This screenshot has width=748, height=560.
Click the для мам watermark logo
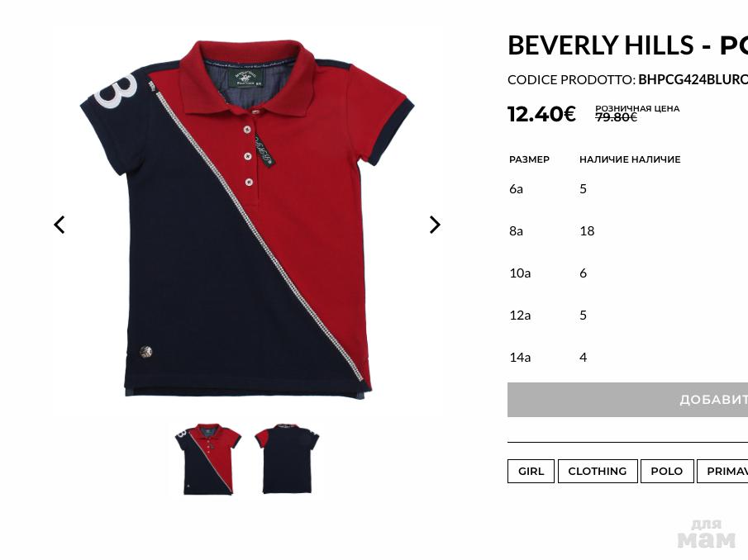click(x=706, y=534)
